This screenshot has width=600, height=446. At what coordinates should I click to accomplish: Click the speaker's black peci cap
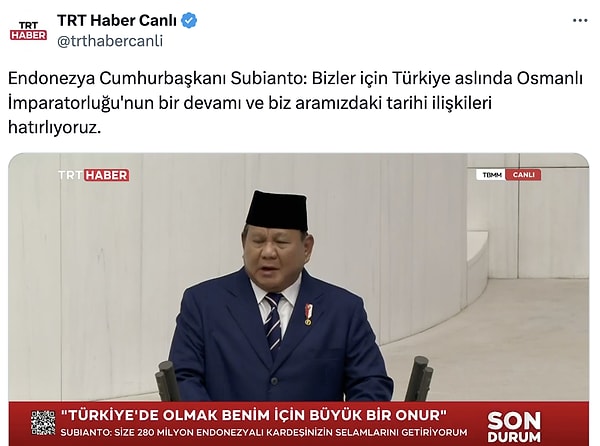point(277,210)
